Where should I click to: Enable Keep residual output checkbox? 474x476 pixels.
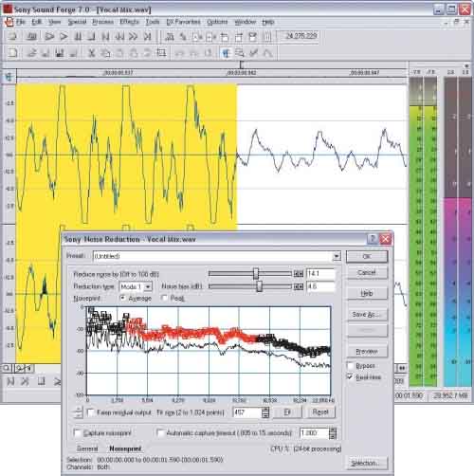coord(91,412)
